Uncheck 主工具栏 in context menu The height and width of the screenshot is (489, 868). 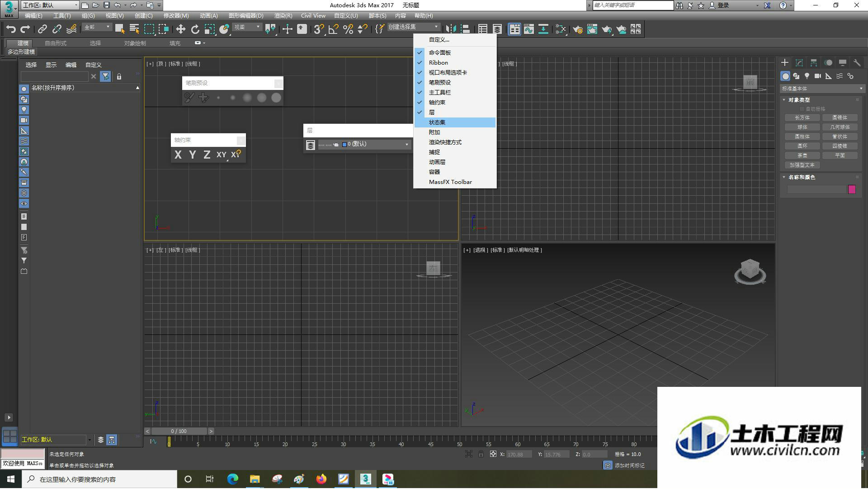click(455, 93)
